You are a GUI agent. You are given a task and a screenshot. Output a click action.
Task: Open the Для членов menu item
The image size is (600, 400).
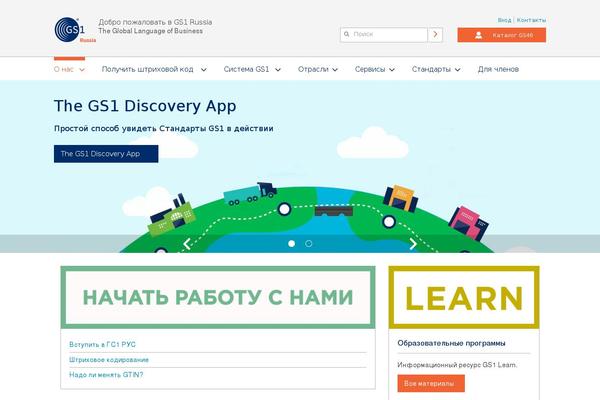click(x=498, y=69)
